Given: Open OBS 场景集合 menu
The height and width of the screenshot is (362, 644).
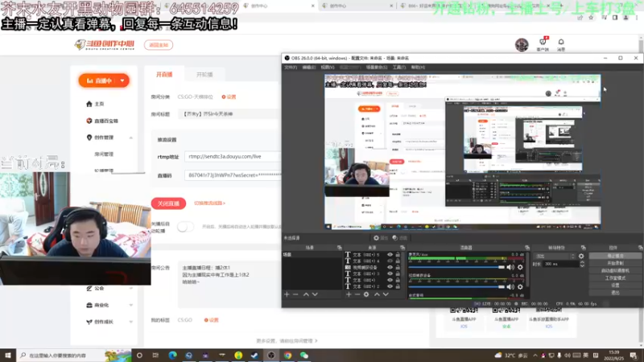Looking at the screenshot, I should click(377, 67).
